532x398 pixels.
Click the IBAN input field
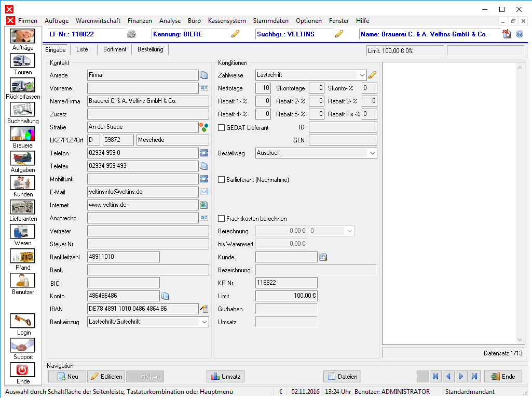(143, 309)
